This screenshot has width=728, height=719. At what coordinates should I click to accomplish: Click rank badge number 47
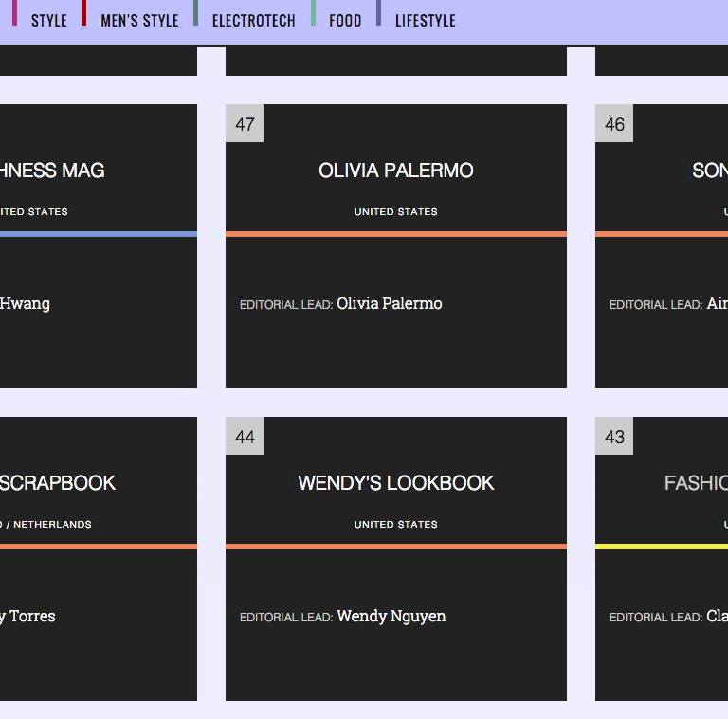(245, 124)
